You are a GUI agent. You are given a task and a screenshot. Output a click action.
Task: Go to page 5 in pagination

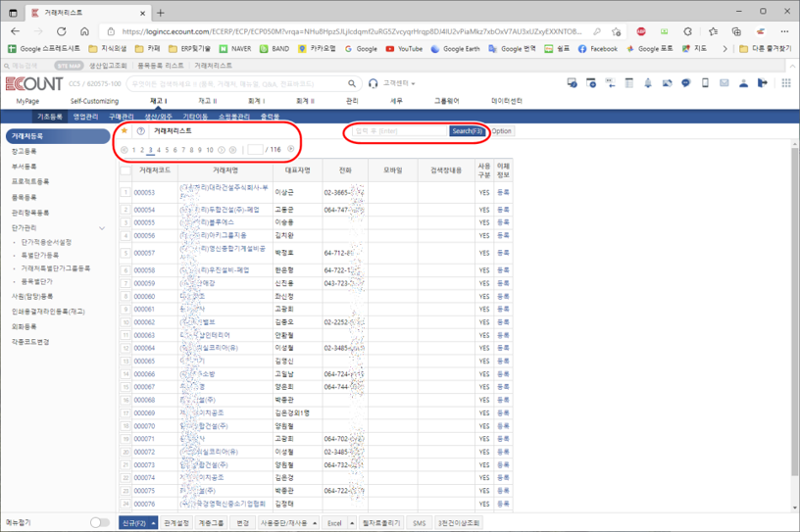(167, 150)
